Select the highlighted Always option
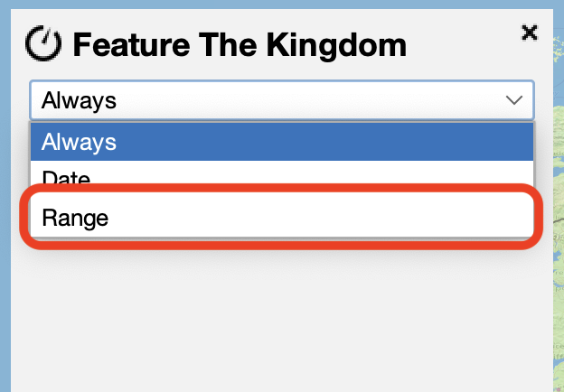The width and height of the screenshot is (564, 392). tap(281, 142)
